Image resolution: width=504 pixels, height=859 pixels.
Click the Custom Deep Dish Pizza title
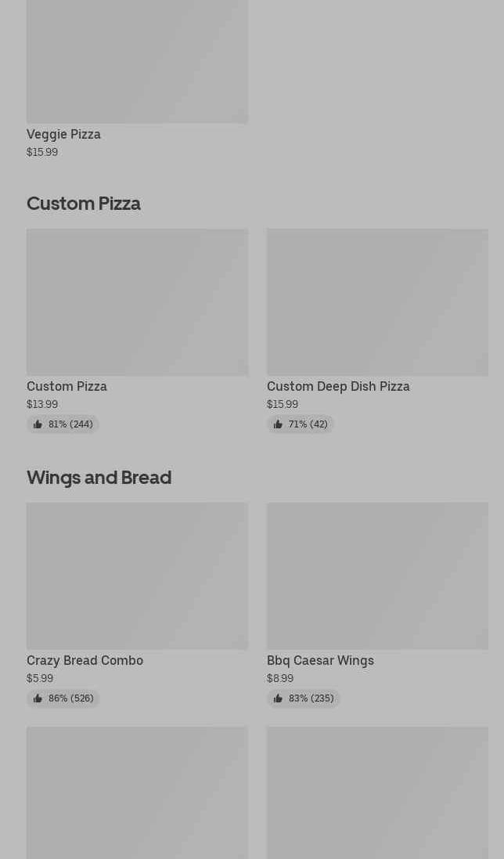338,386
